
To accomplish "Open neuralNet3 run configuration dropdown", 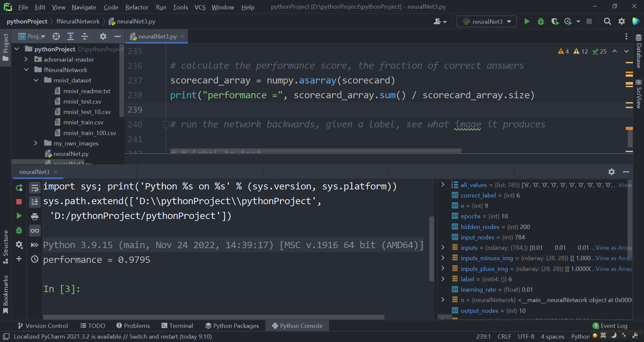I will click(487, 21).
